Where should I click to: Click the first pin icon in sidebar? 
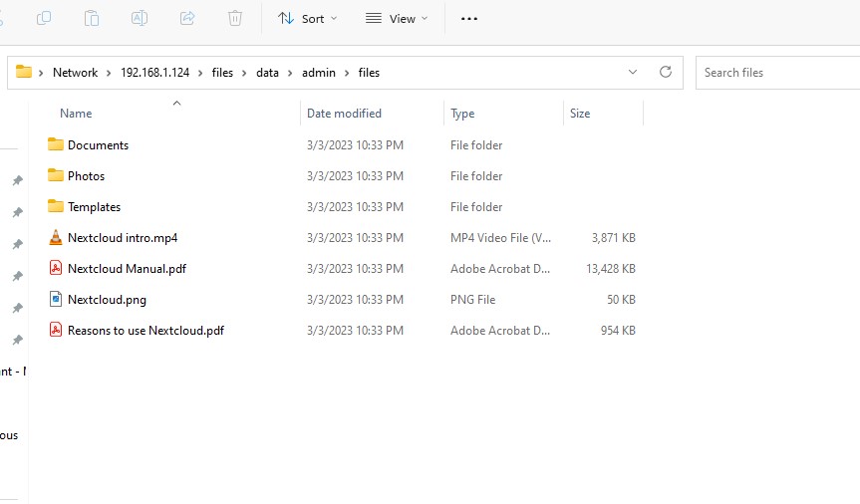tap(18, 180)
